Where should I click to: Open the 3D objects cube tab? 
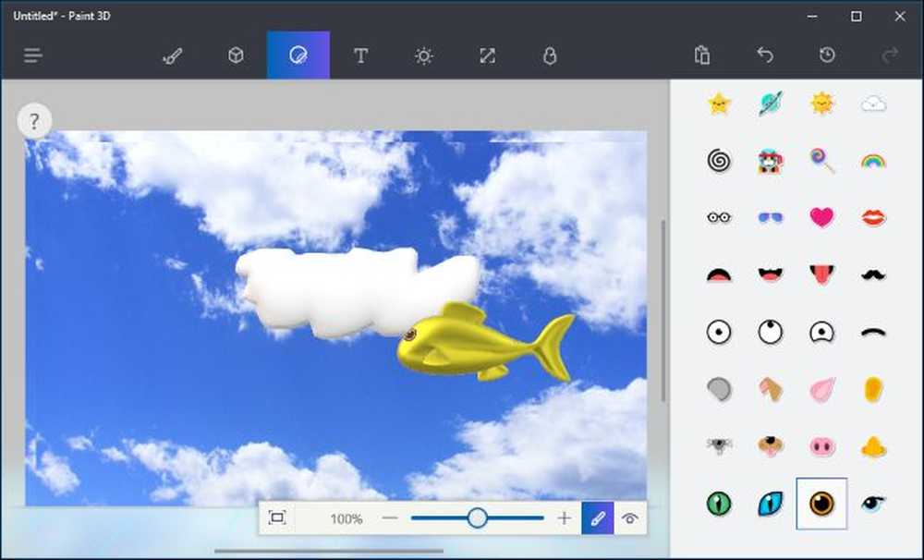coord(236,55)
